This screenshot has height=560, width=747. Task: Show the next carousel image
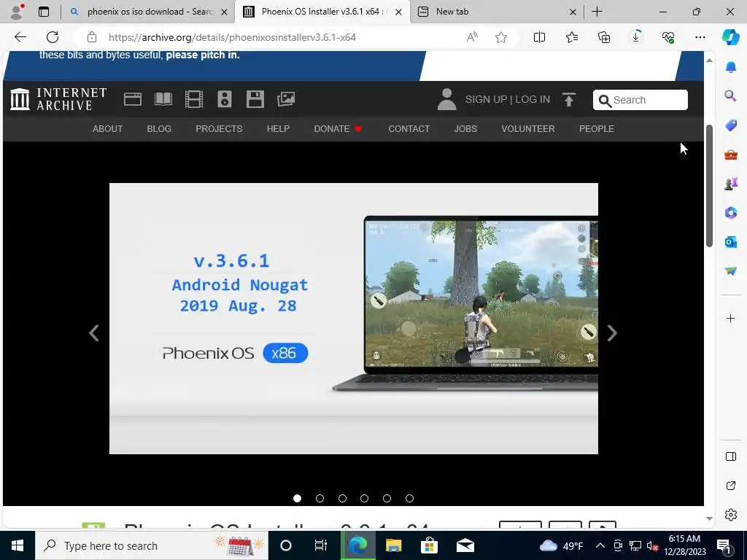(612, 332)
